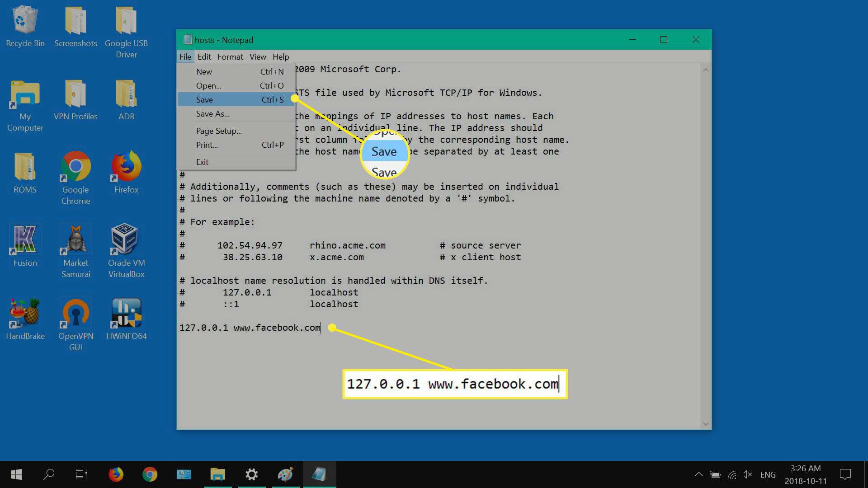
Task: Open the Format menu
Action: (230, 57)
